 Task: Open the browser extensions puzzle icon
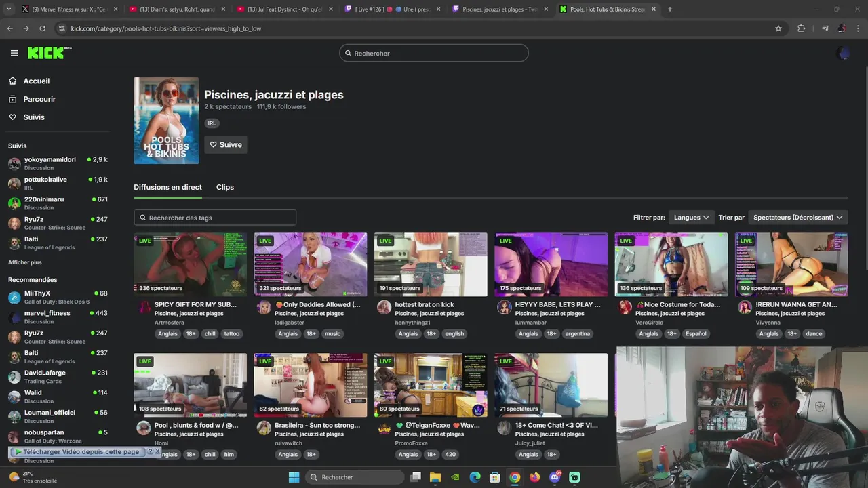pyautogui.click(x=801, y=28)
